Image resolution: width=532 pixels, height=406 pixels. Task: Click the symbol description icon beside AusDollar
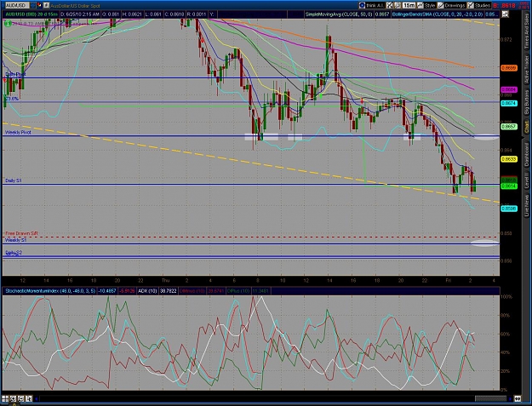pyautogui.click(x=46, y=5)
